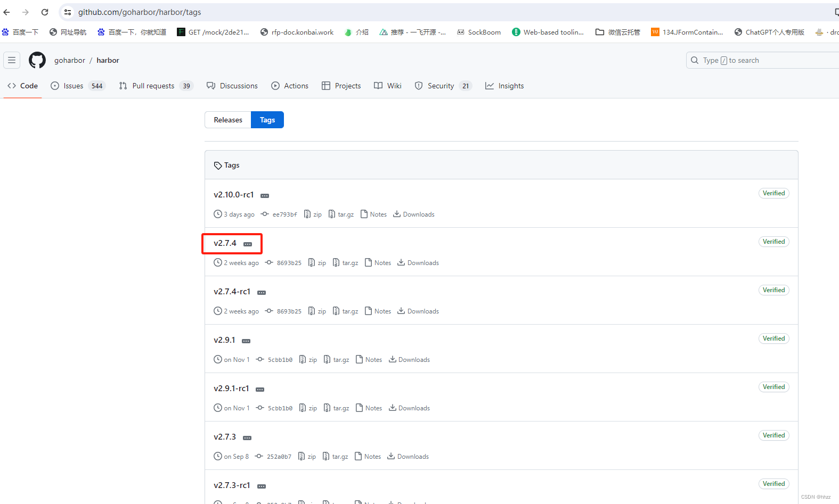The image size is (839, 504).
Task: Focus the Type / to search field
Action: [x=762, y=60]
